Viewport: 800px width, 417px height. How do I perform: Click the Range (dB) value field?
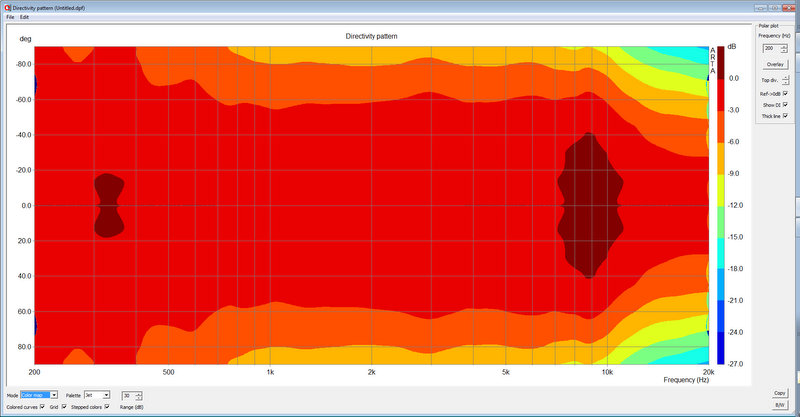tap(128, 395)
